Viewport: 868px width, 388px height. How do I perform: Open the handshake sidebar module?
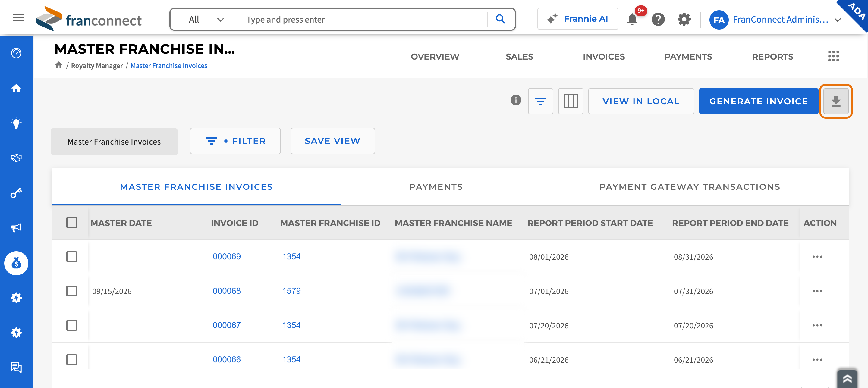click(x=16, y=158)
